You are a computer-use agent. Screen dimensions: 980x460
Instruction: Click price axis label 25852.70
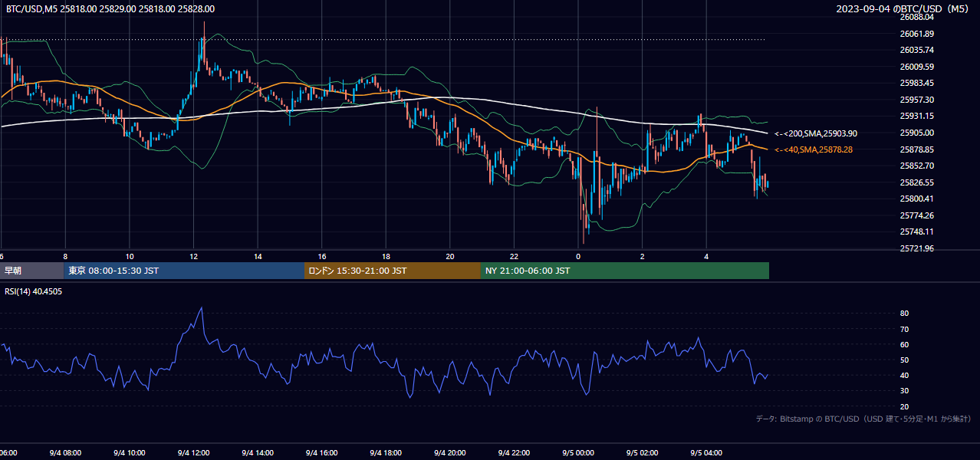point(917,166)
